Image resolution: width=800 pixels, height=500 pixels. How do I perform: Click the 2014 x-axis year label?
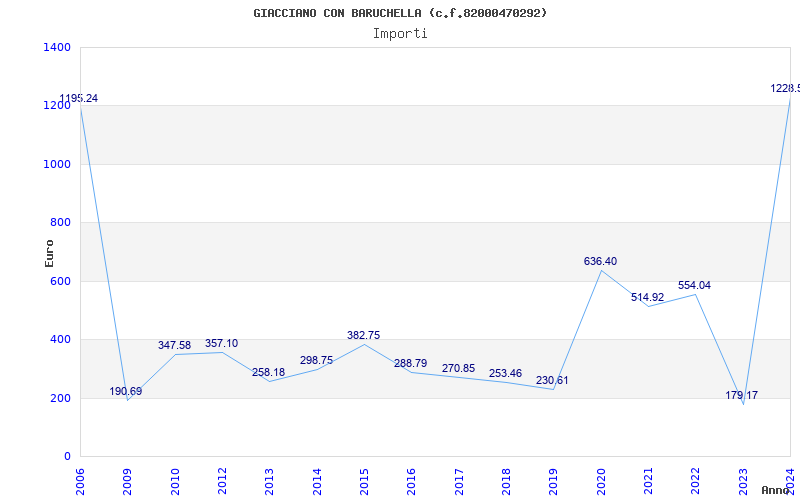coord(317,482)
